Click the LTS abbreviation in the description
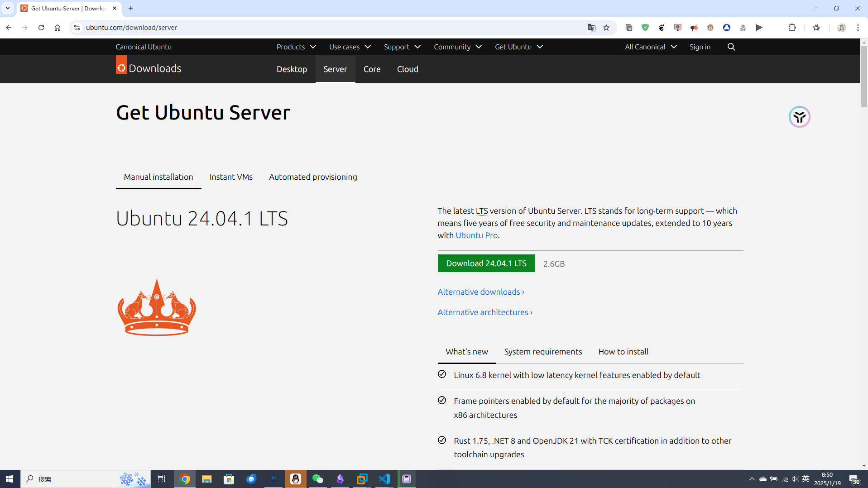868x488 pixels. tap(482, 211)
